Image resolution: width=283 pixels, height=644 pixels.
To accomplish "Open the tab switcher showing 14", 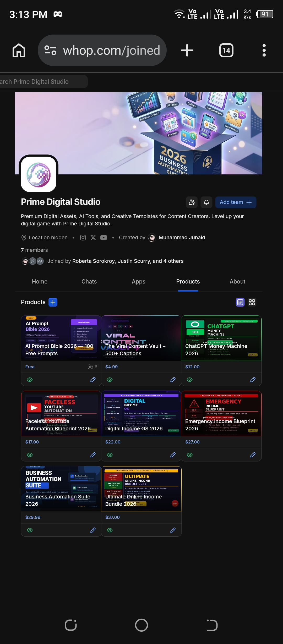I will click(x=226, y=50).
